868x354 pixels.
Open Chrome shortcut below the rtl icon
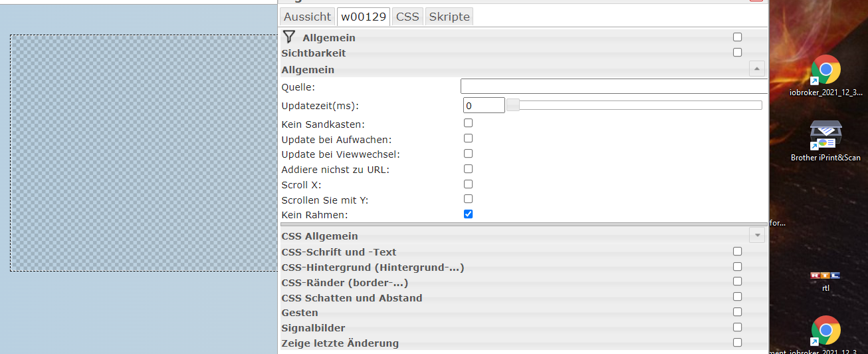[x=825, y=330]
